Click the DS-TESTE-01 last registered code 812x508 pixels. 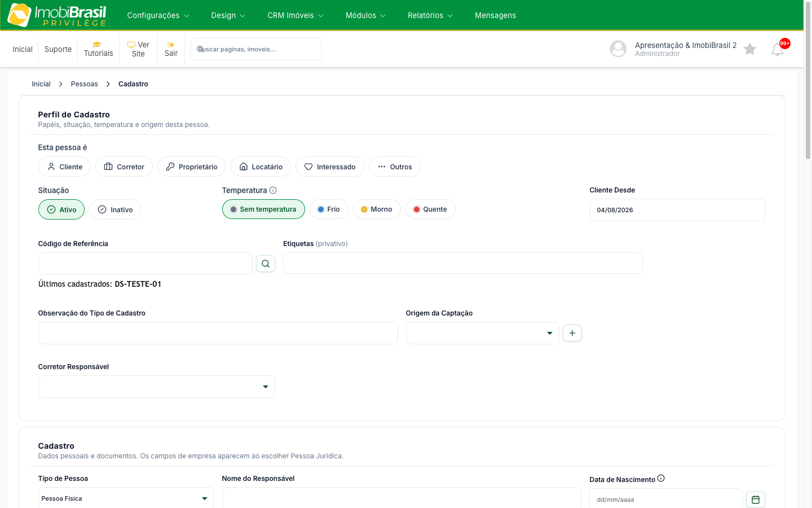[x=138, y=284]
